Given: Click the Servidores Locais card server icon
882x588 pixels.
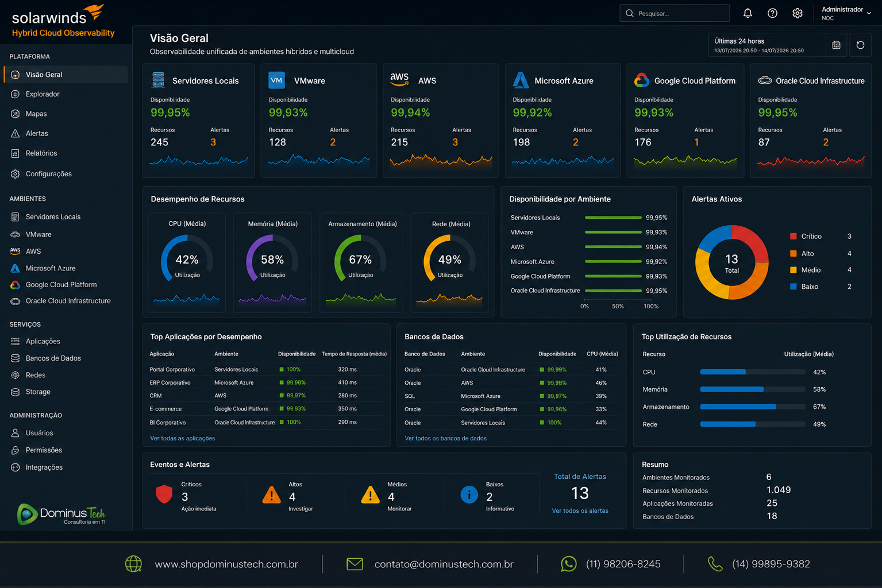Looking at the screenshot, I should (x=159, y=80).
